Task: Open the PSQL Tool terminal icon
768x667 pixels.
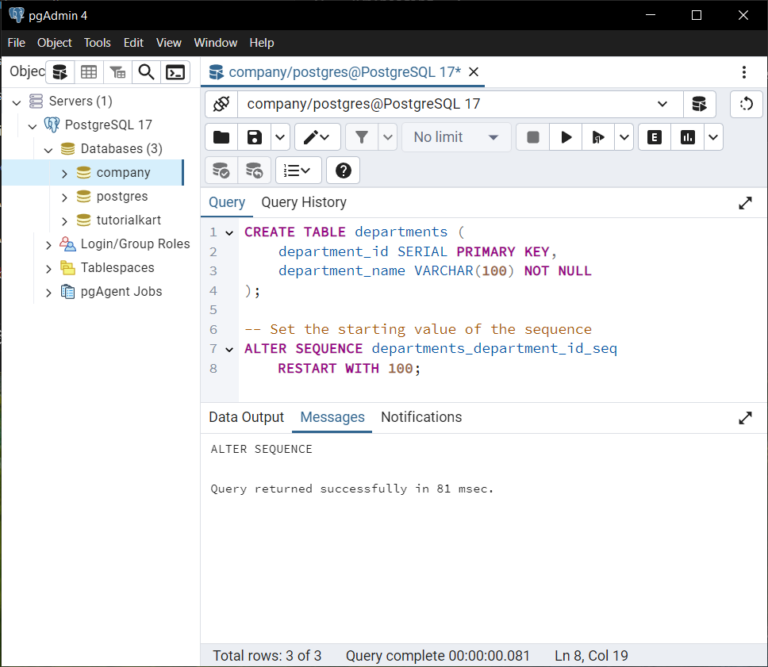Action: (x=176, y=72)
